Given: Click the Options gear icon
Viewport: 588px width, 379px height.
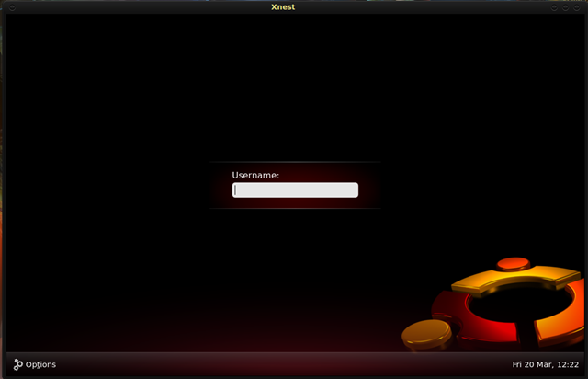Looking at the screenshot, I should (x=18, y=364).
